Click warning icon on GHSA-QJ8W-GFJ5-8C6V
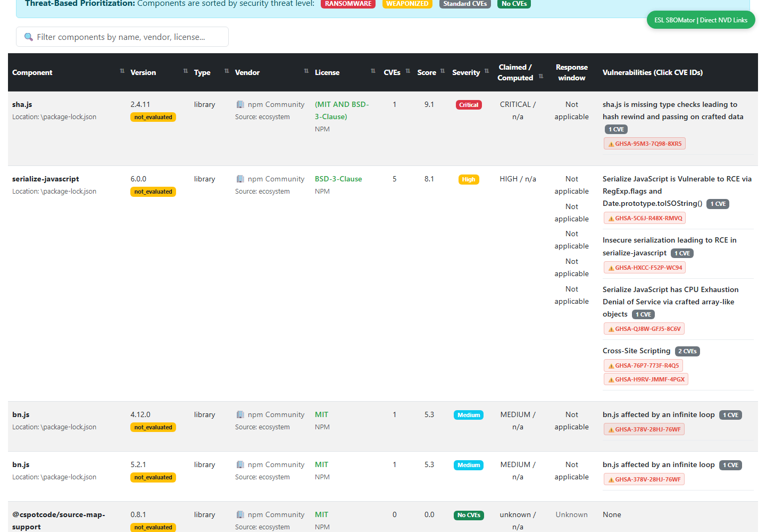This screenshot has height=532, width=766. coord(611,329)
